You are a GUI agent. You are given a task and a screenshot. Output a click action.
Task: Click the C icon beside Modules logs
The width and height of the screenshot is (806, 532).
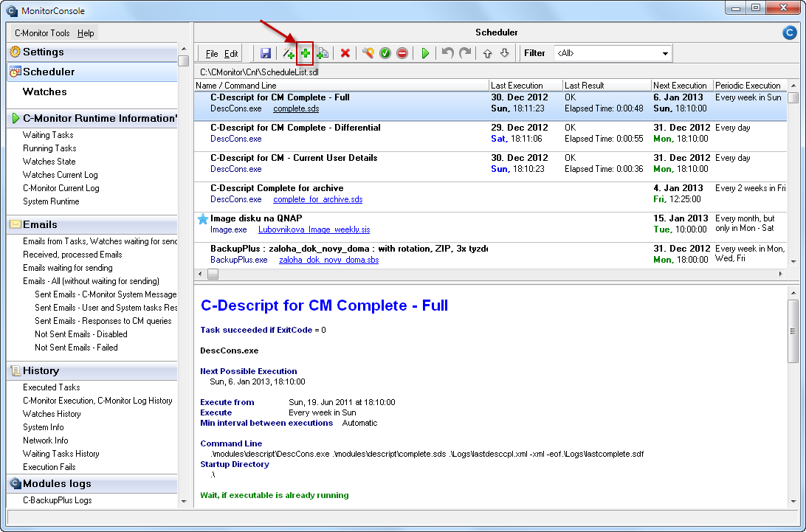click(15, 484)
